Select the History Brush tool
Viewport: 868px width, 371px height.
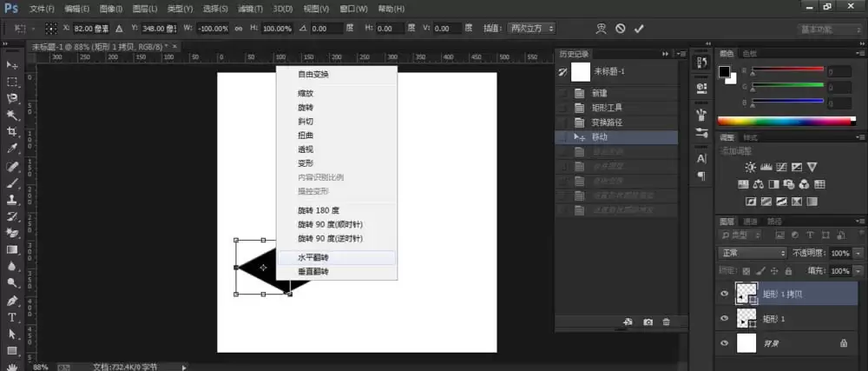tap(12, 216)
